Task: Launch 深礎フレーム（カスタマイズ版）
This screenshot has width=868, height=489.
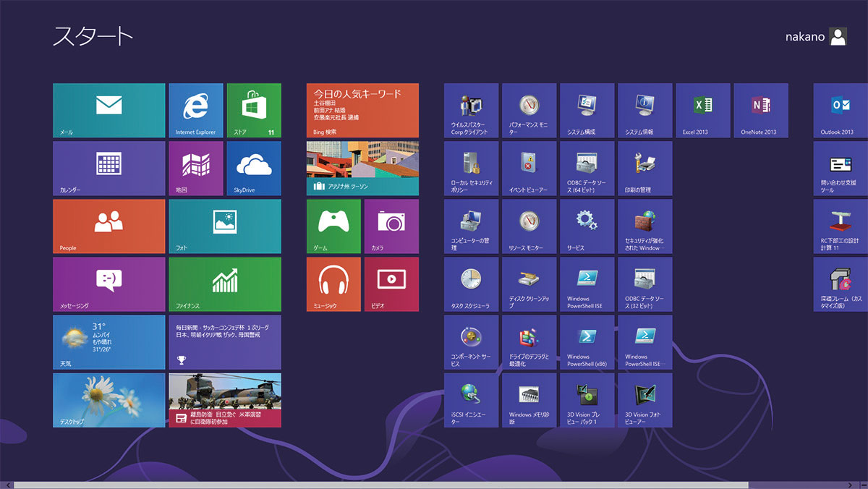Action: [x=841, y=284]
